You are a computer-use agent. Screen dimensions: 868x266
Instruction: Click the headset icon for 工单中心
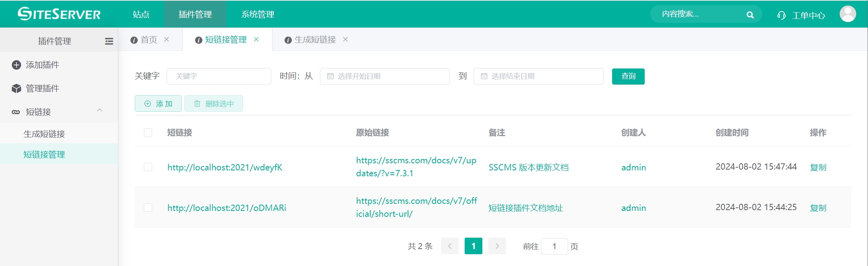tap(782, 15)
